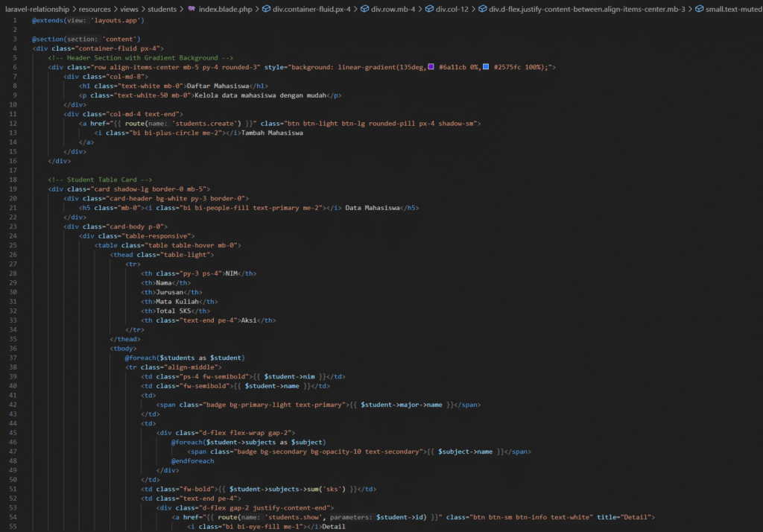Click the symbol icon before div.row.mb-4
This screenshot has width=763, height=532.
pyautogui.click(x=365, y=10)
